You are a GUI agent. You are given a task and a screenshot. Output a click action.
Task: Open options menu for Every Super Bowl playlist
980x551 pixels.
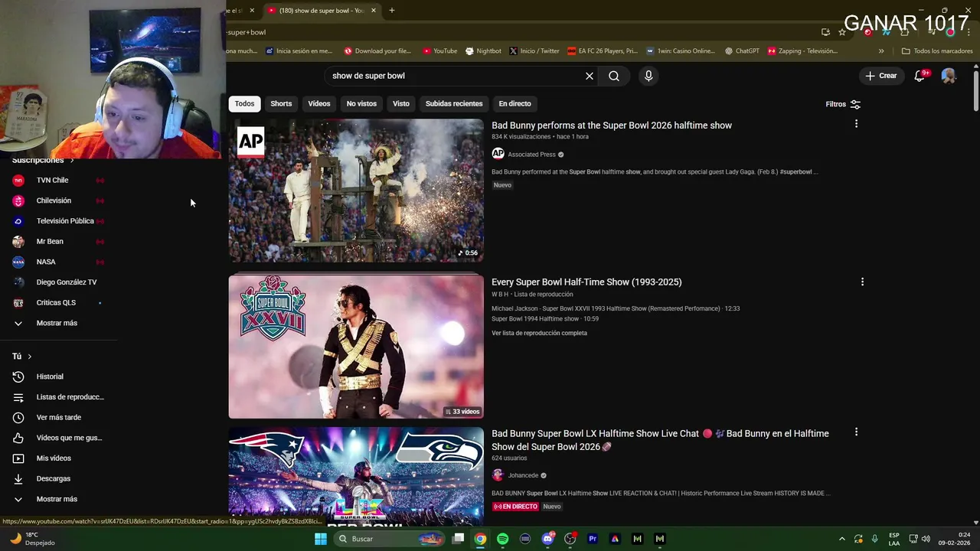(862, 282)
